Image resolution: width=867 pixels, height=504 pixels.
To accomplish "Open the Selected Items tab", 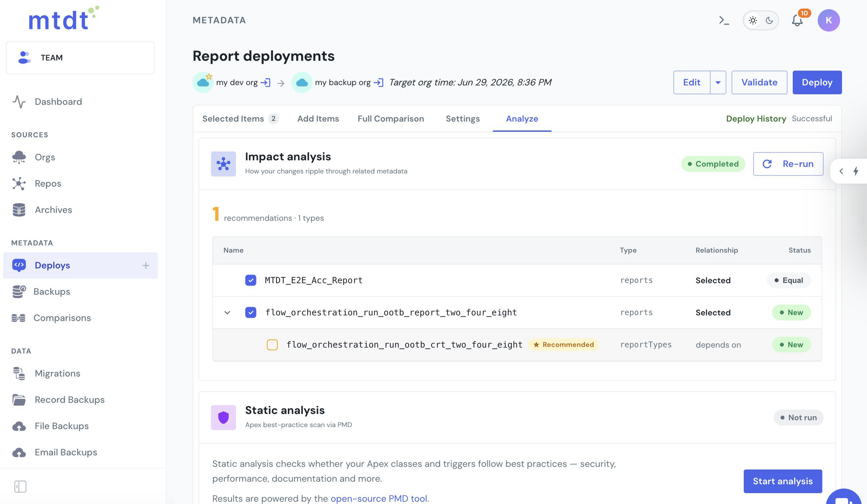I will click(x=240, y=119).
